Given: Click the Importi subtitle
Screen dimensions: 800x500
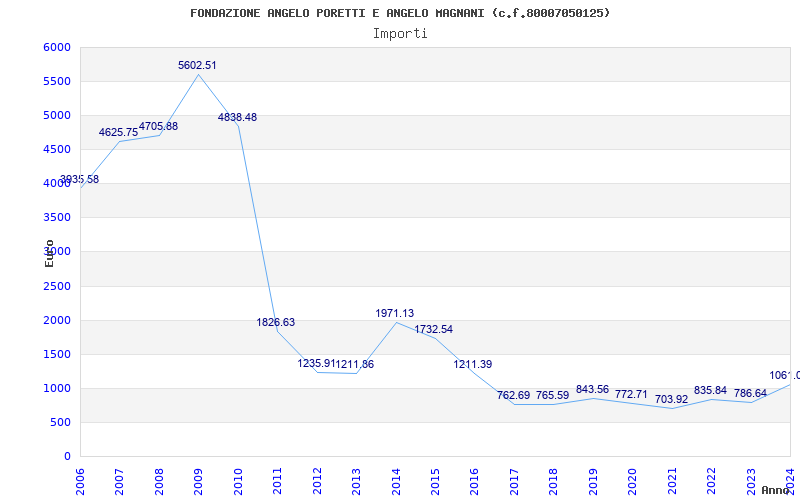Looking at the screenshot, I should tap(400, 34).
